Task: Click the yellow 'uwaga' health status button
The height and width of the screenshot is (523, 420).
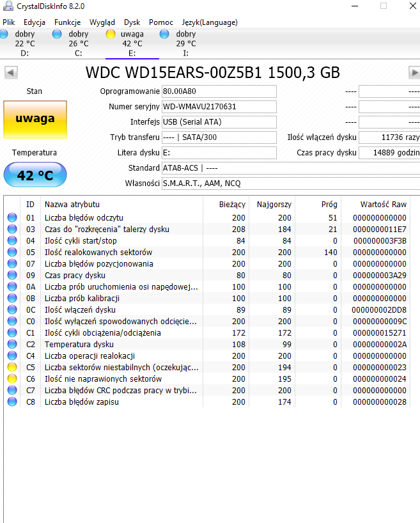Action: tap(35, 120)
